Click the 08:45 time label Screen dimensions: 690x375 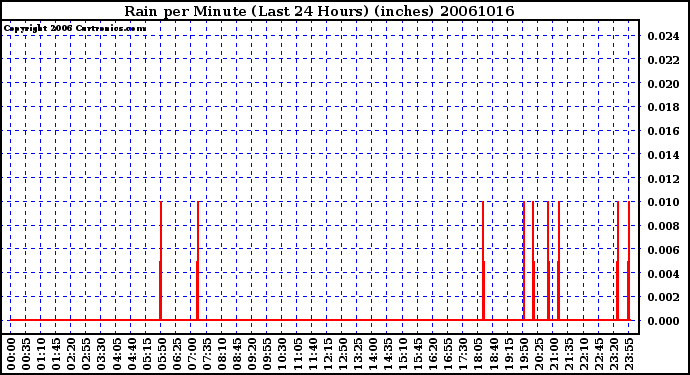coord(236,354)
